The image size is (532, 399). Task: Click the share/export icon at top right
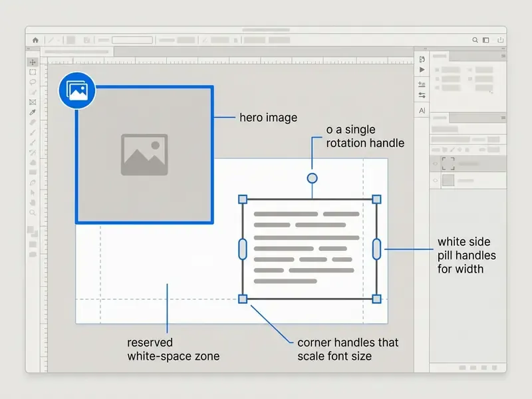coord(501,40)
